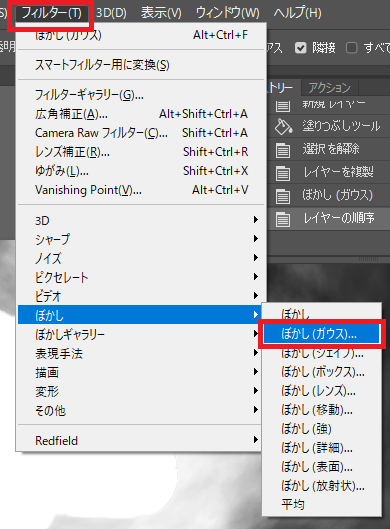Viewport: 390px width, 529px height.
Task: Switch to the アクション tab
Action: point(330,88)
